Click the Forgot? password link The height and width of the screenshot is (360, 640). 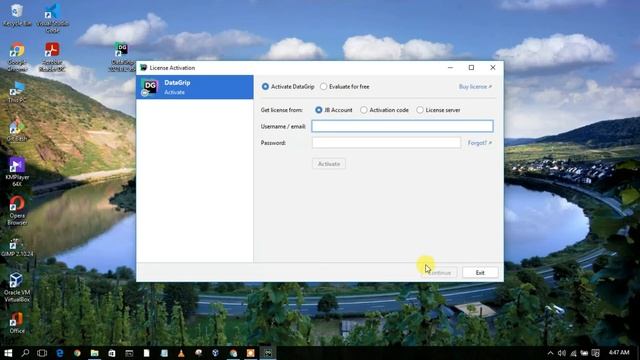pos(480,143)
